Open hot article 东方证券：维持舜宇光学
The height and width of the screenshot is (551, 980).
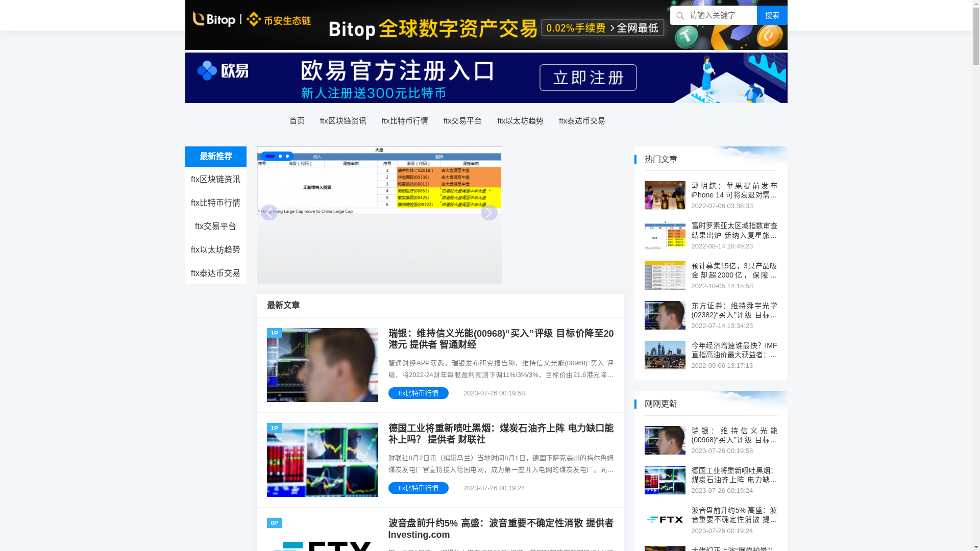(x=734, y=310)
